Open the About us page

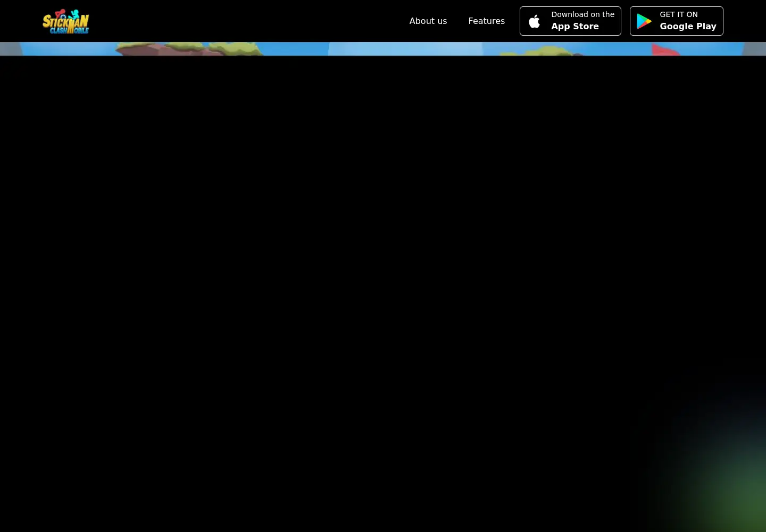(x=428, y=21)
